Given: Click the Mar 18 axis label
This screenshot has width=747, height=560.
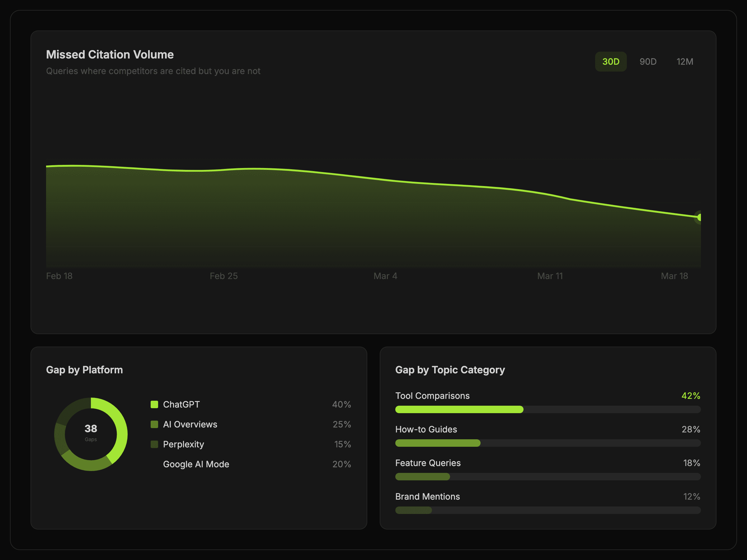Looking at the screenshot, I should coord(674,276).
